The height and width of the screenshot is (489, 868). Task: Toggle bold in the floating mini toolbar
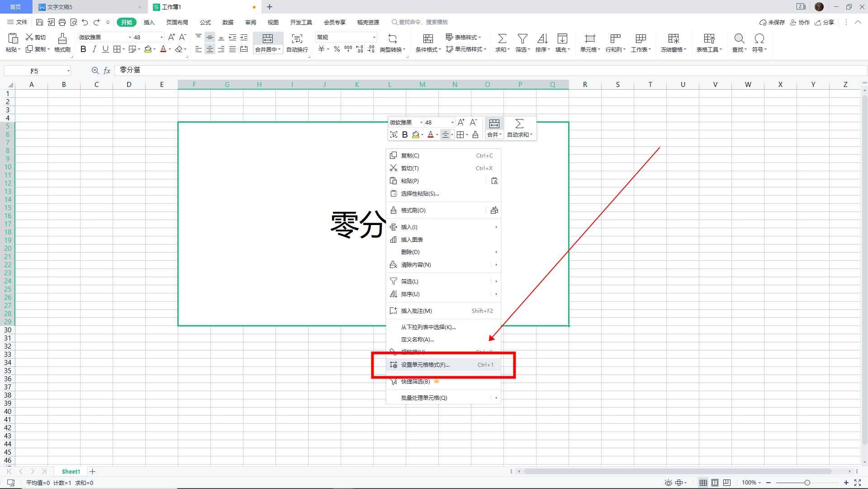click(404, 134)
